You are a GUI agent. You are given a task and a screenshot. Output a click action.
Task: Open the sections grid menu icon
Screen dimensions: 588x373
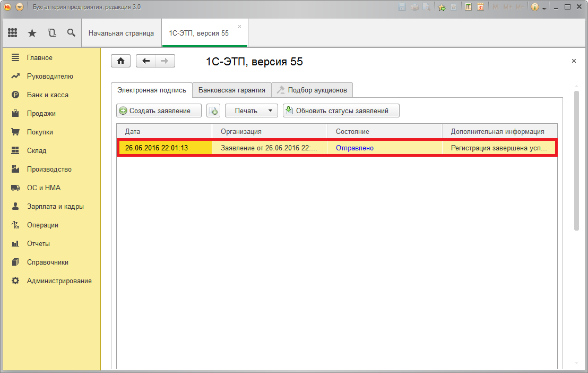click(x=13, y=33)
